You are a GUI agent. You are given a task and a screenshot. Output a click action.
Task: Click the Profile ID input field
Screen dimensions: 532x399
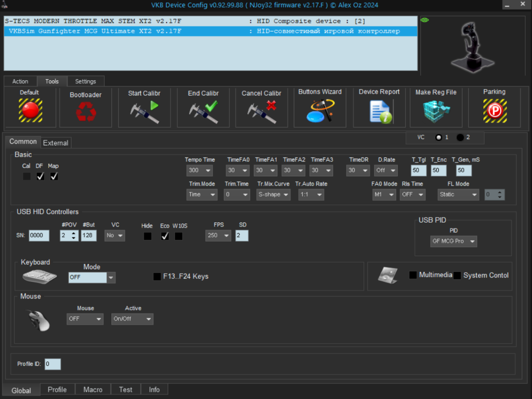(x=52, y=364)
